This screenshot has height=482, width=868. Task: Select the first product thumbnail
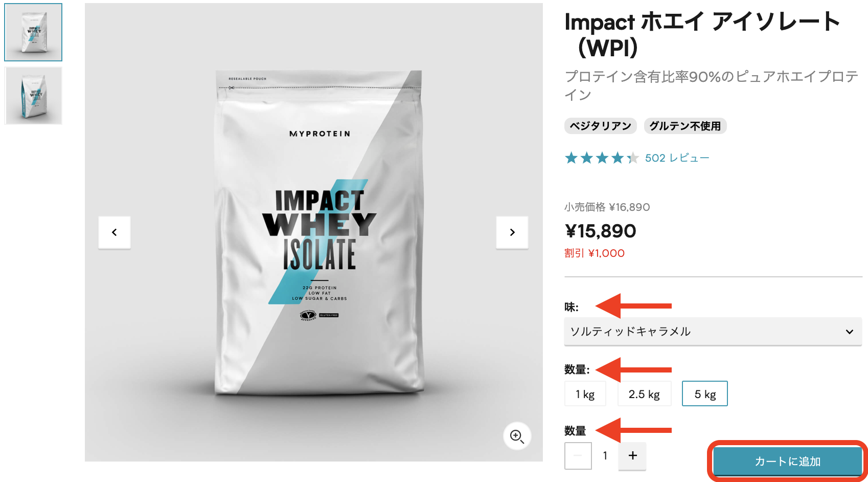pos(33,32)
